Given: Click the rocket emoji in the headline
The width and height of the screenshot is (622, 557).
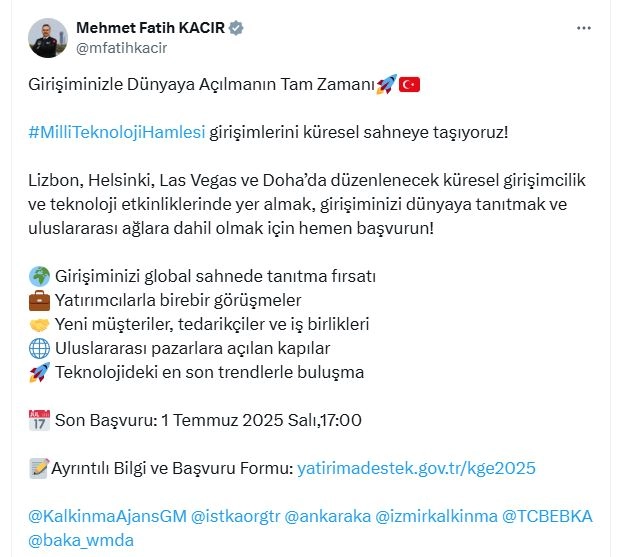Looking at the screenshot, I should (386, 85).
